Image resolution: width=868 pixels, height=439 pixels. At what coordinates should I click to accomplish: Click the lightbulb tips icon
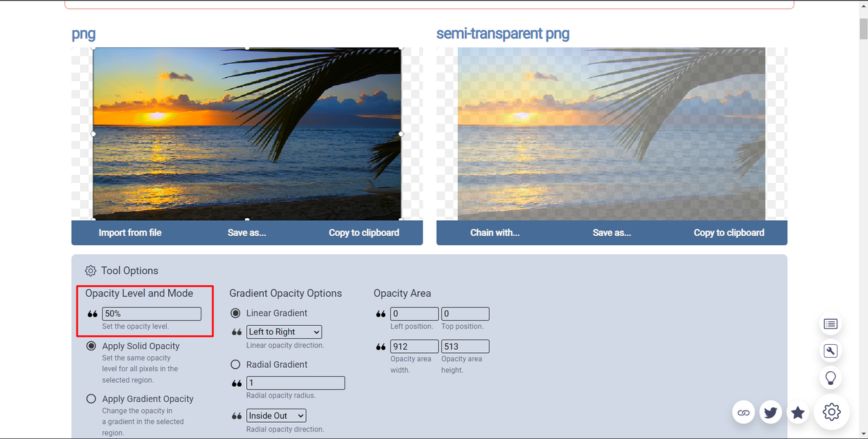831,378
